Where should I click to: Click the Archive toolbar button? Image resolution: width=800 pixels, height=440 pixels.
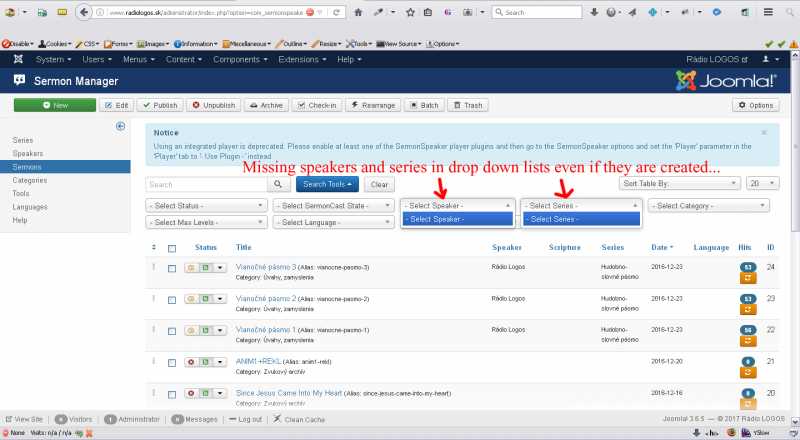266,105
